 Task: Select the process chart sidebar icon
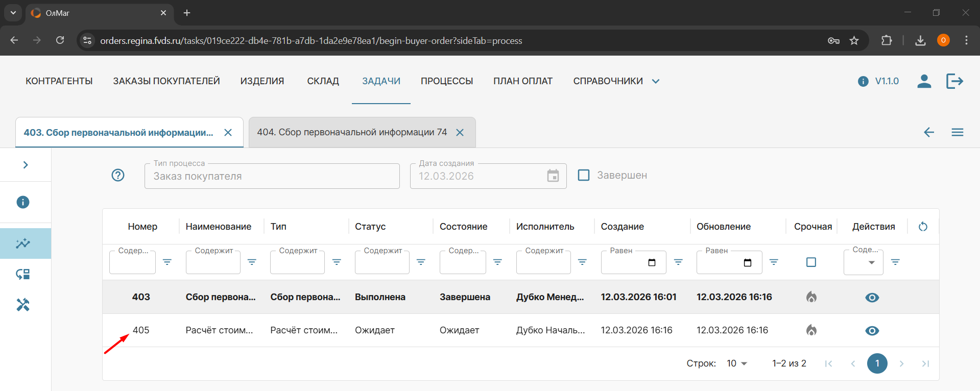coord(23,243)
